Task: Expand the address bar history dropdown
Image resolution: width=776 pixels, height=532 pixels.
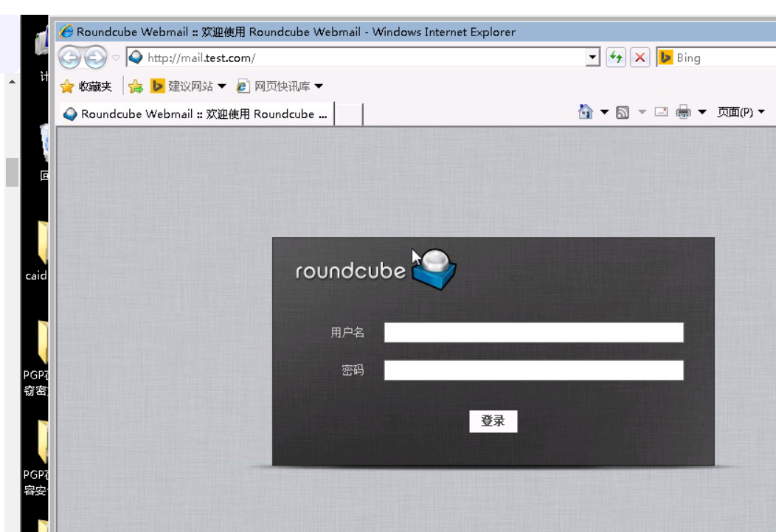Action: [592, 58]
